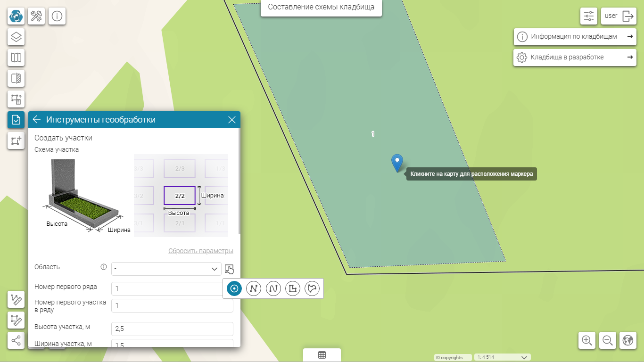This screenshot has height=362, width=644.
Task: Click the wrench and screwdriver tools icon
Action: [36, 16]
